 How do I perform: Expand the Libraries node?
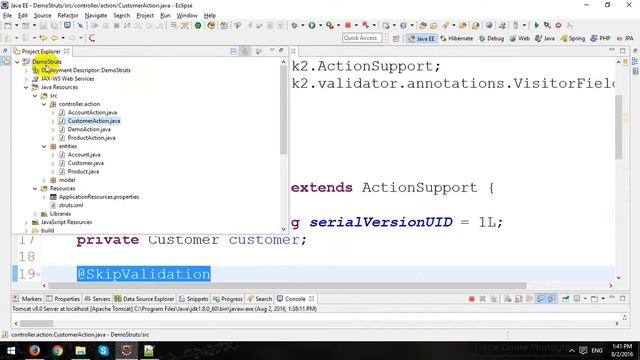35,214
